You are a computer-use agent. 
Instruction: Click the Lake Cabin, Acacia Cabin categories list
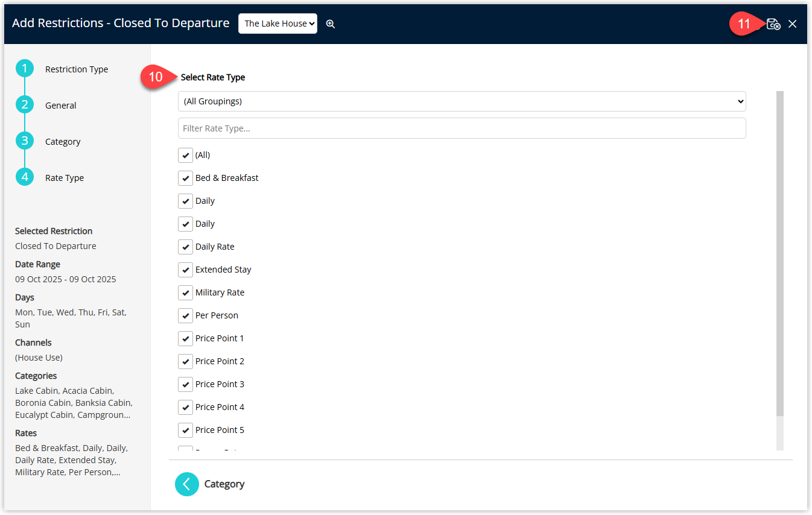[74, 403]
